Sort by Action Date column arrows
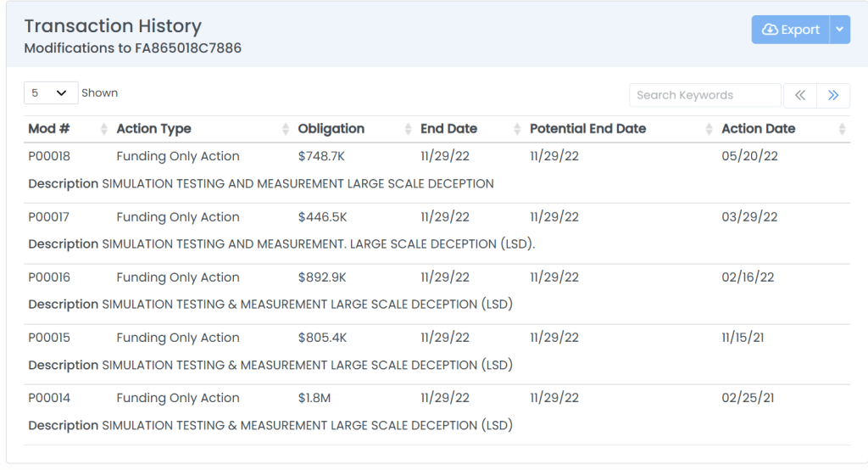 (842, 129)
